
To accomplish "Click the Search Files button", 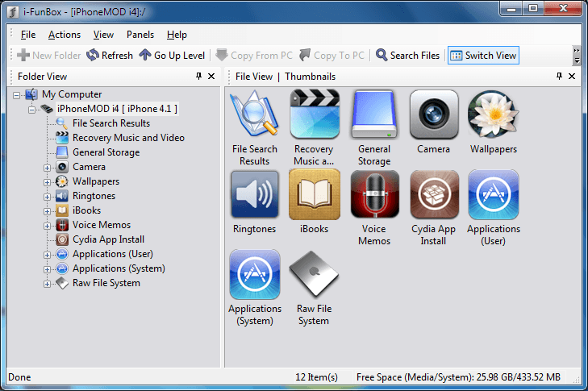I will pyautogui.click(x=407, y=56).
